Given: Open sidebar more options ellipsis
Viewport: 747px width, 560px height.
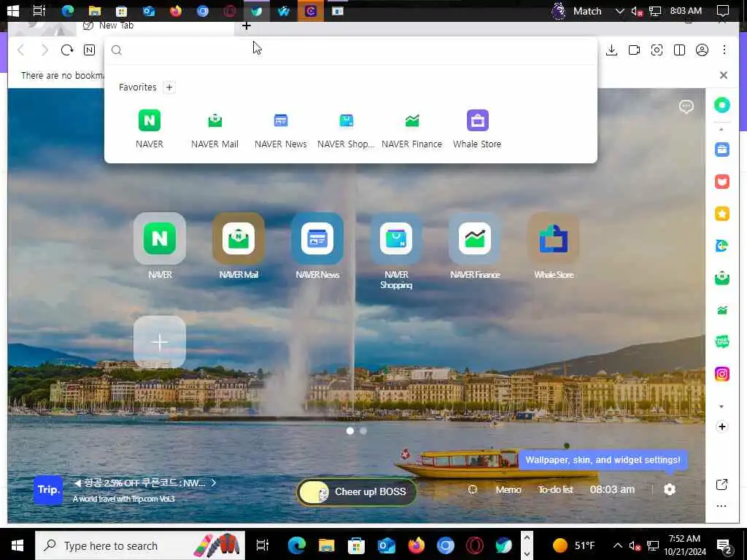Looking at the screenshot, I should click(x=721, y=506).
